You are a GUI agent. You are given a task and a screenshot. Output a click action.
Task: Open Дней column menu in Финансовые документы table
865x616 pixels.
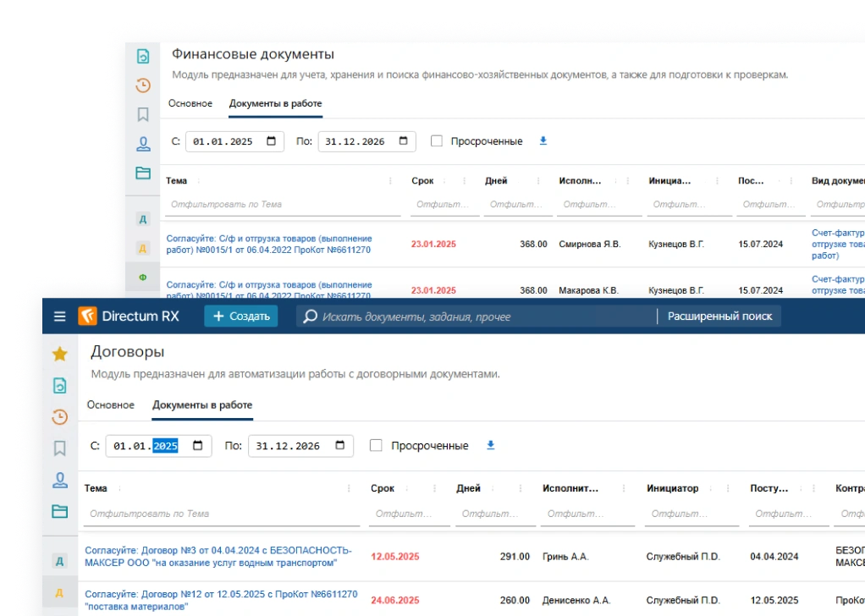[538, 181]
